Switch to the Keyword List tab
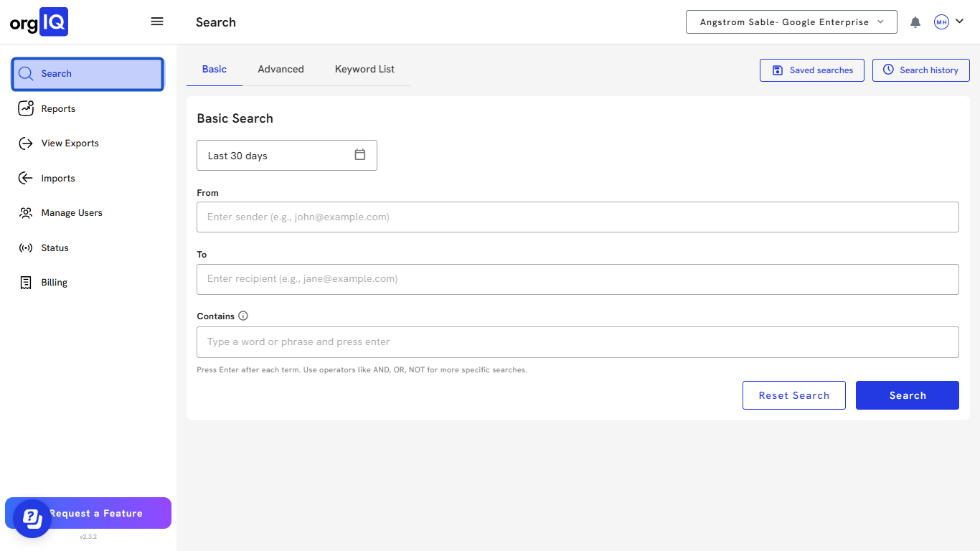Viewport: 980px width, 551px height. click(x=364, y=70)
